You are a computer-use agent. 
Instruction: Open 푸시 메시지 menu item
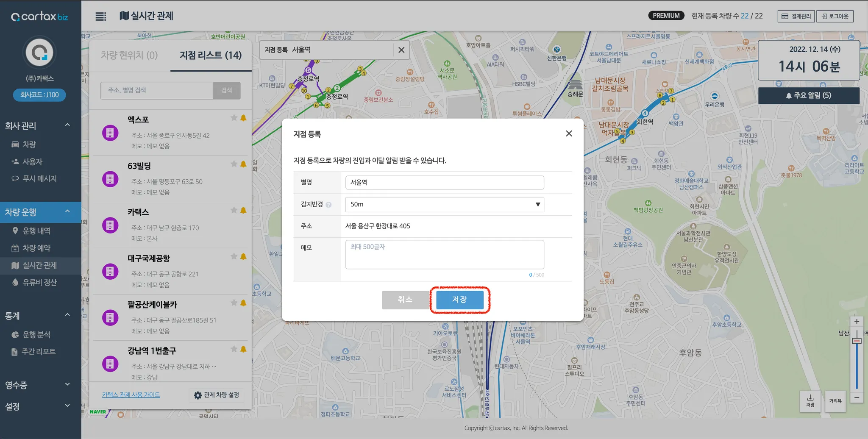coord(39,178)
